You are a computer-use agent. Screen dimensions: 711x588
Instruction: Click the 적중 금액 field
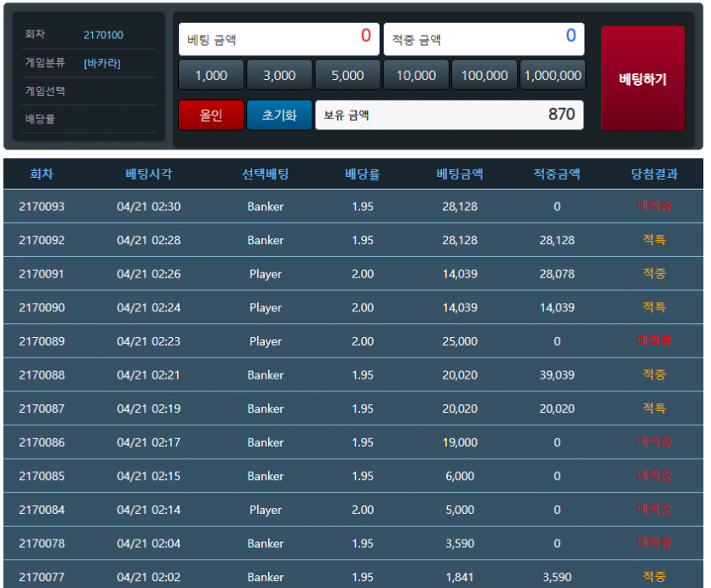(x=483, y=39)
